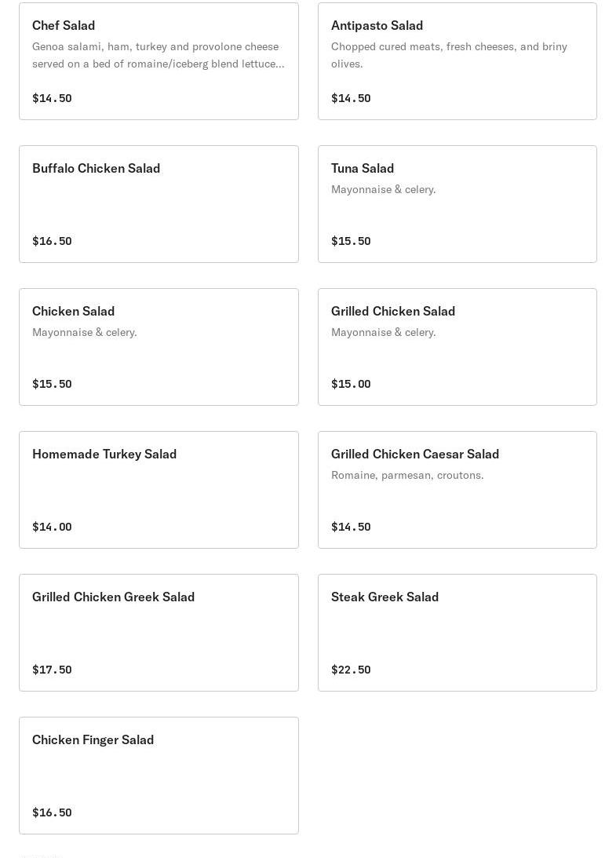The image size is (616, 858).
Task: Pick the Homemade Turkey Salad item
Action: point(159,490)
